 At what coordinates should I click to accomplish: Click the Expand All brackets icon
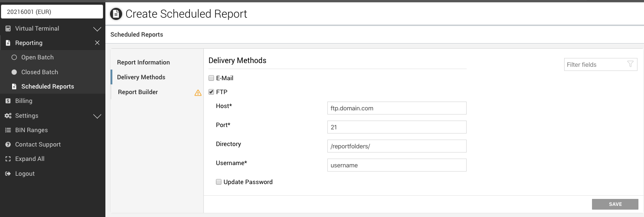point(8,159)
